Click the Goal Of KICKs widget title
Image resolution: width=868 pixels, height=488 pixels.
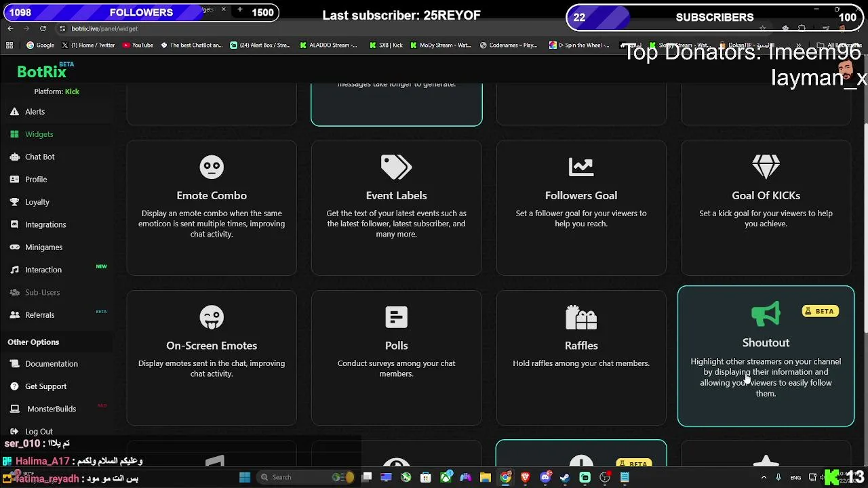[766, 195]
